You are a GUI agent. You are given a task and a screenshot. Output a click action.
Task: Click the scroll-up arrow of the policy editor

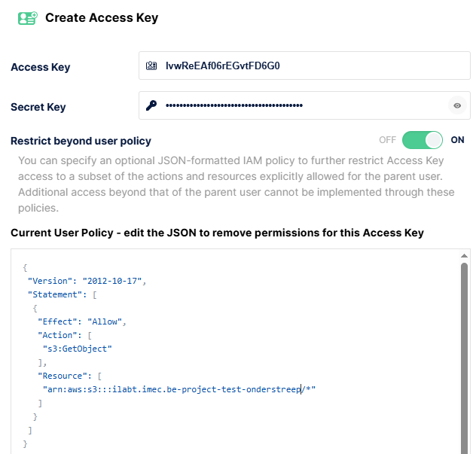[x=464, y=256]
